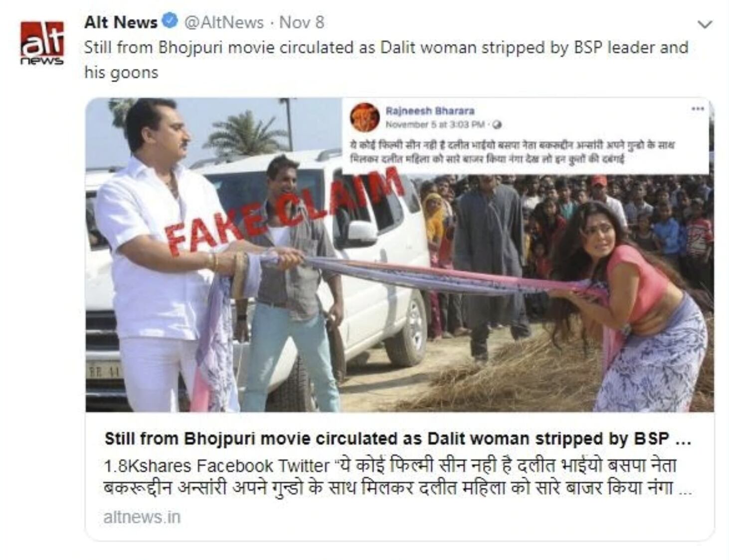Screen dimensions: 729x560
Task: Expand the tweet options chevron
Action: pyautogui.click(x=704, y=24)
